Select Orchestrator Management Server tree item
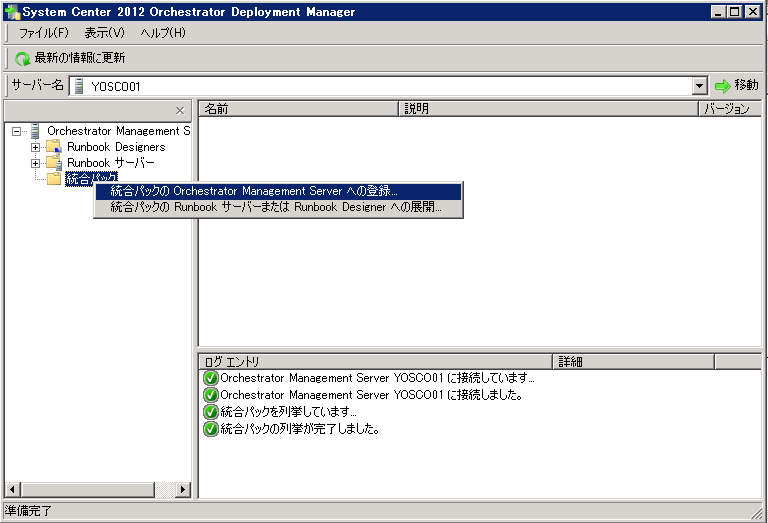Viewport: 768px width, 523px height. pos(119,131)
